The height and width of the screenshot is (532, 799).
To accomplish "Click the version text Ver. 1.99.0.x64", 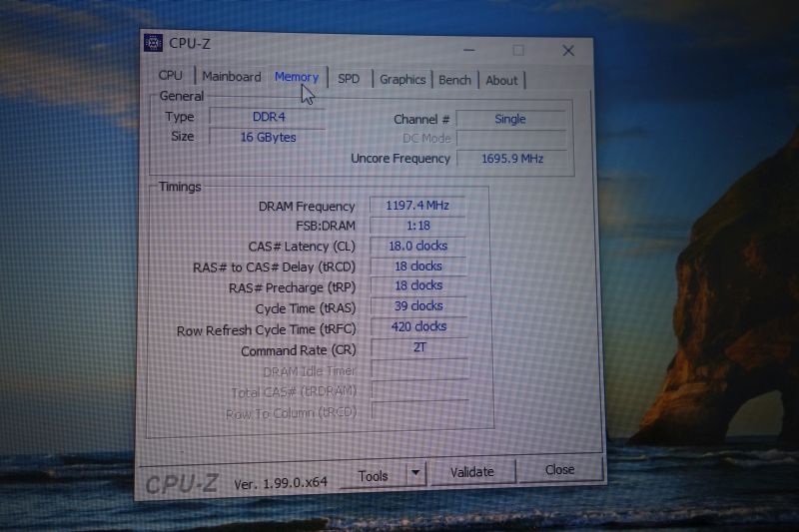I will (281, 483).
